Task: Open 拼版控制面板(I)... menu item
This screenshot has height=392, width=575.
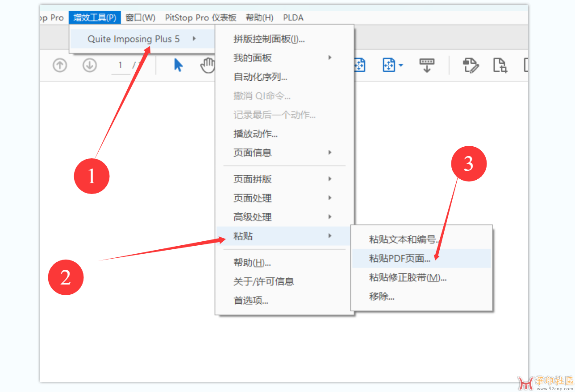Action: click(269, 39)
